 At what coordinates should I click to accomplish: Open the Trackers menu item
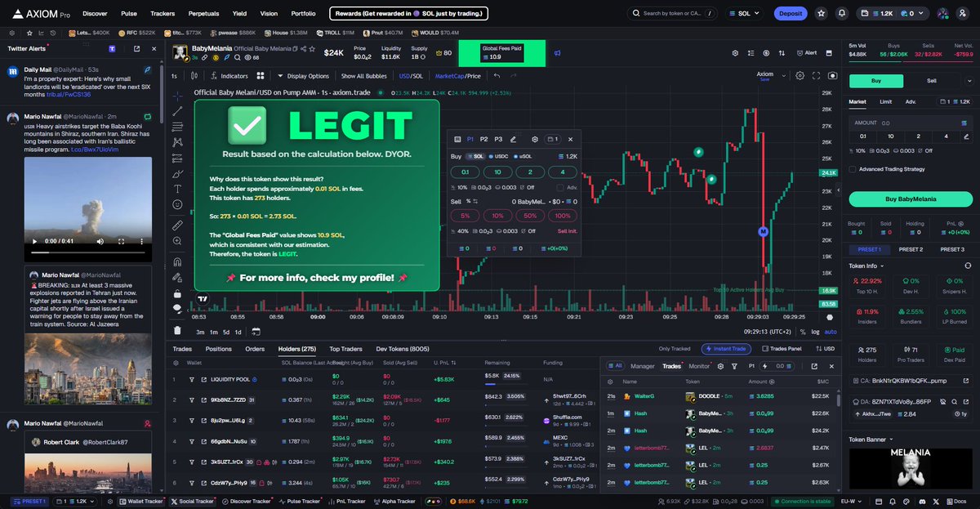pyautogui.click(x=163, y=13)
